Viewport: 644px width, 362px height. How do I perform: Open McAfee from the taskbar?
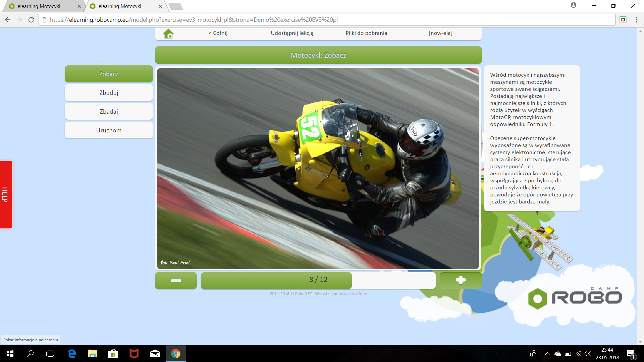click(134, 354)
